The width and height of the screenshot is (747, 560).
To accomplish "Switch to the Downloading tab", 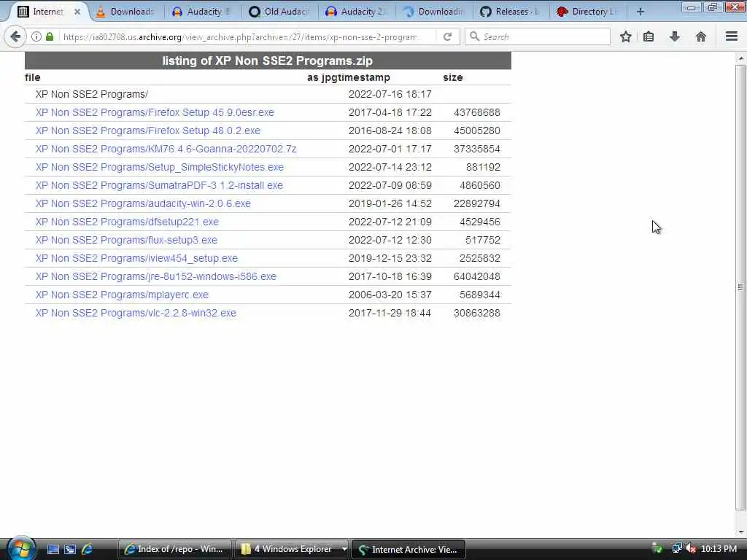I will (435, 12).
